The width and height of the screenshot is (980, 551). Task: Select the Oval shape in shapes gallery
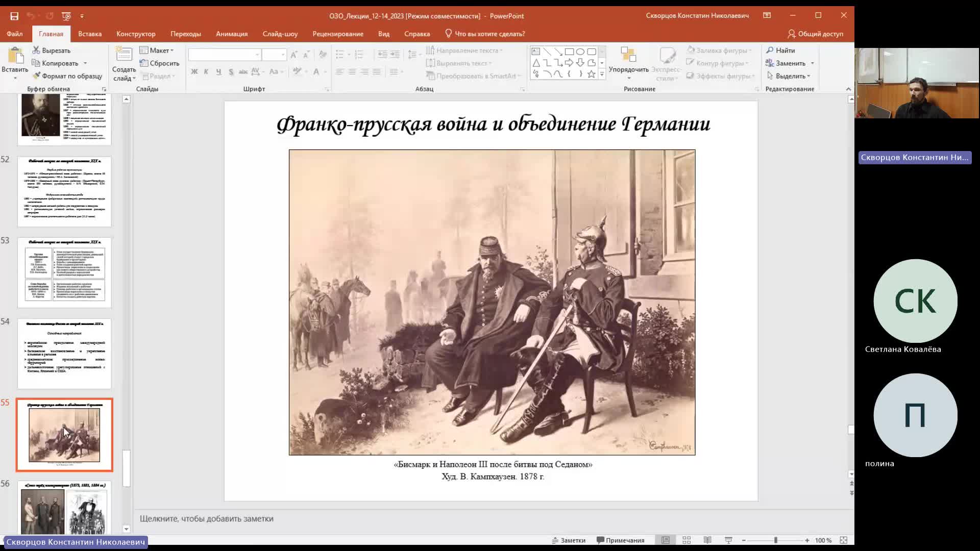[x=580, y=52]
